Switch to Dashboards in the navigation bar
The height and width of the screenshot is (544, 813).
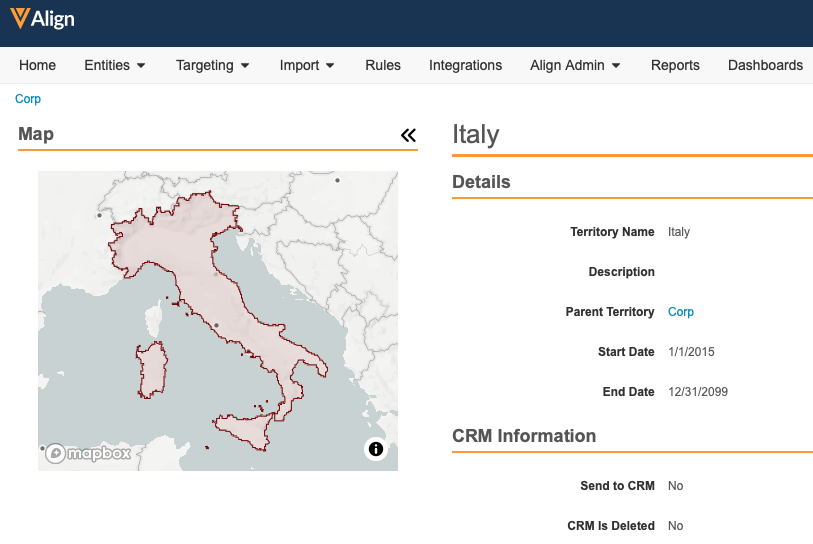coord(765,65)
